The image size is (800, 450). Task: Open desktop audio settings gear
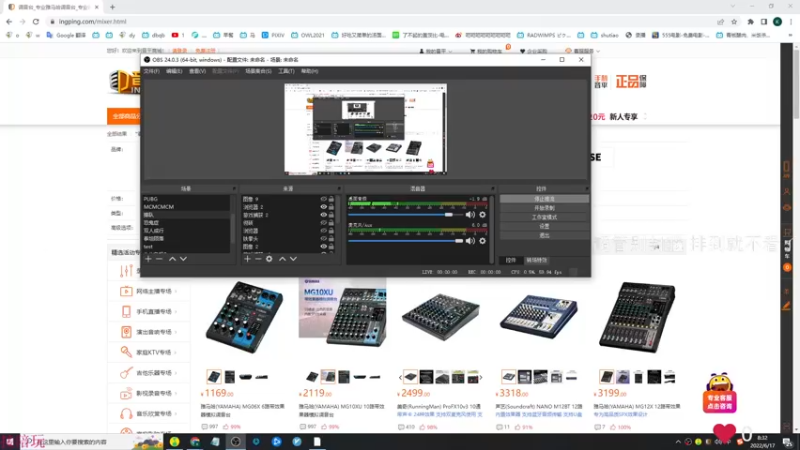482,215
